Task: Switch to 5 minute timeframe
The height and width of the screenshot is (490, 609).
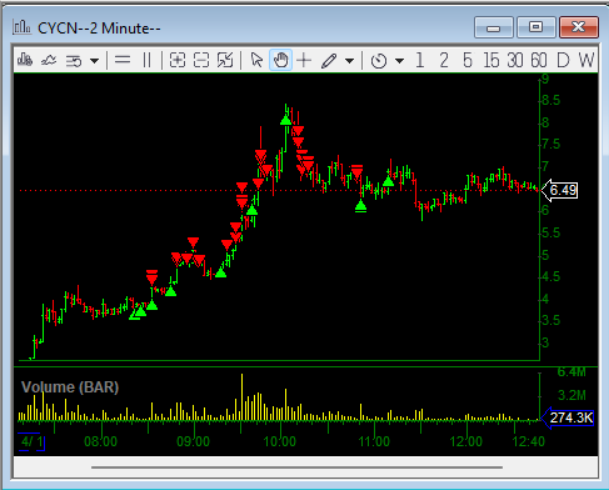Action: pyautogui.click(x=468, y=60)
